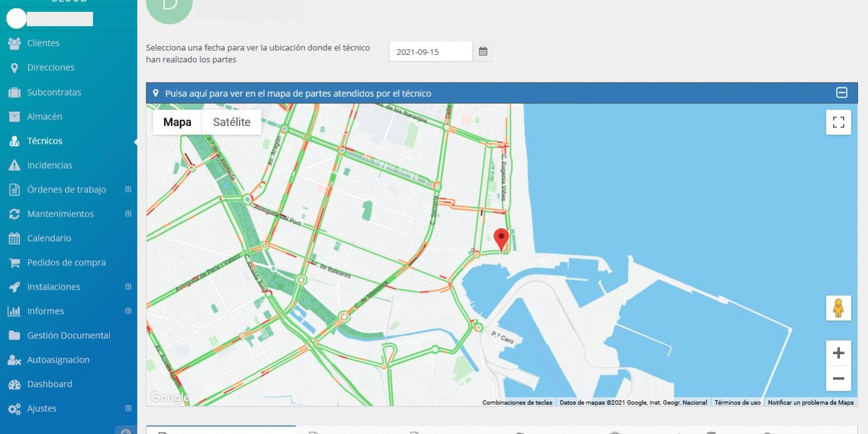Open Almacén from the sidebar
The image size is (868, 434).
coord(14,116)
